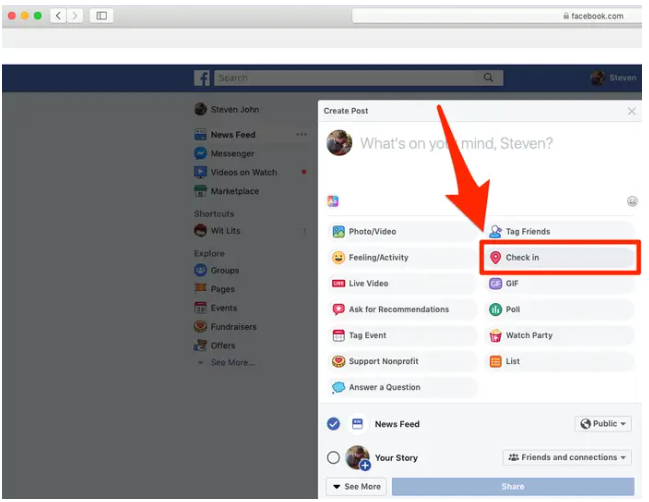Screen dimensions: 649x502
Task: Click the Your Story profile thumbnail
Action: (x=357, y=457)
